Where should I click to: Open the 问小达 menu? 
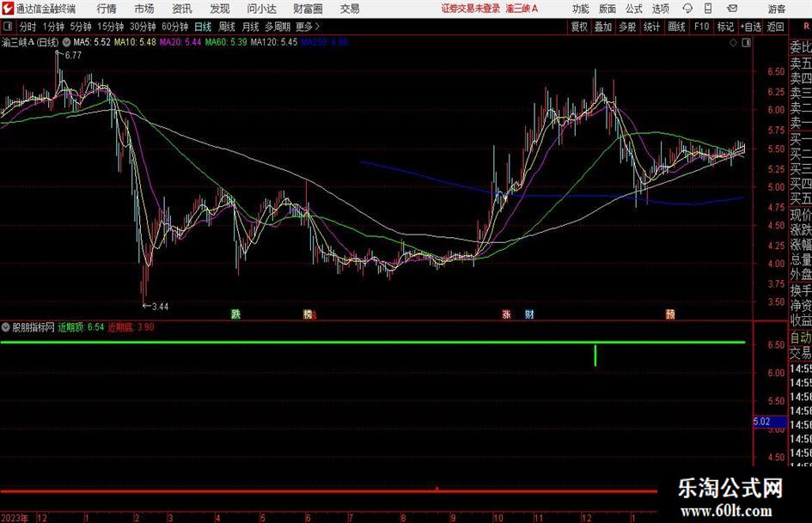(261, 9)
